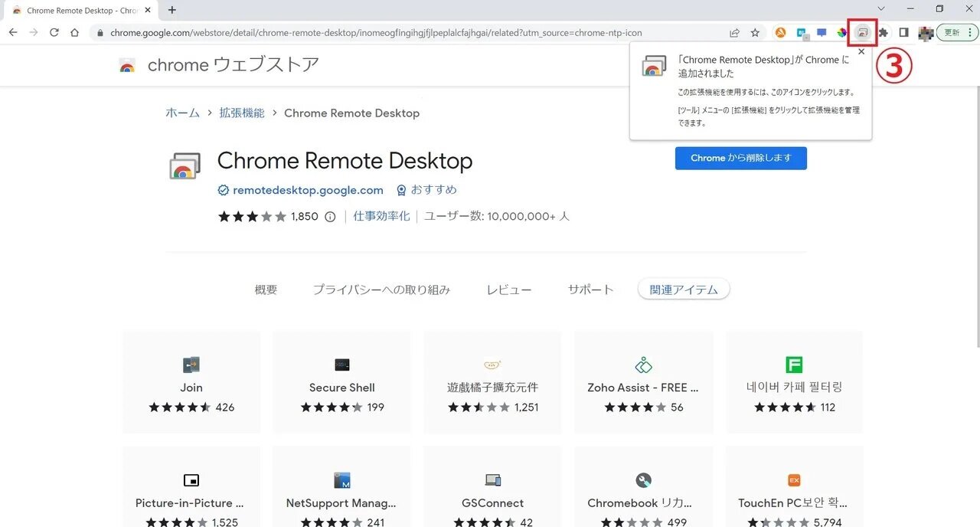
Task: Open the Extensions puzzle menu
Action: tap(883, 33)
